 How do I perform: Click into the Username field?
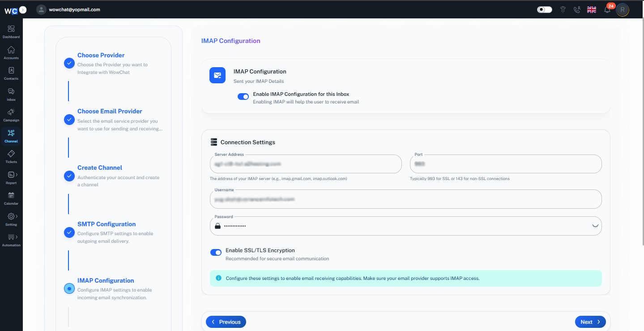406,199
